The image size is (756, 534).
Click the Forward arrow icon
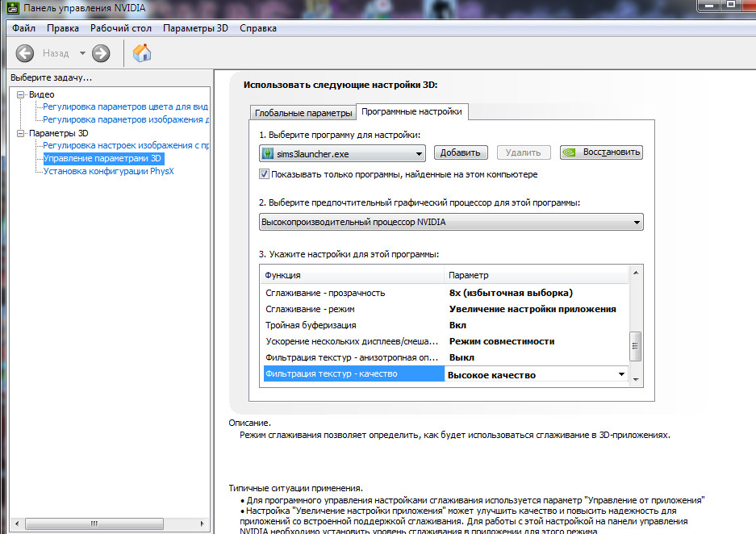point(101,53)
